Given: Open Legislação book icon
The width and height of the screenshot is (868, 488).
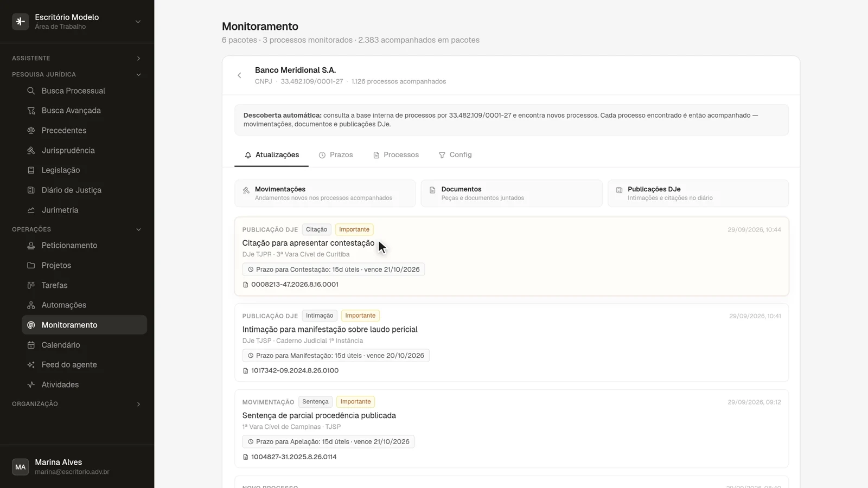Looking at the screenshot, I should pyautogui.click(x=31, y=170).
